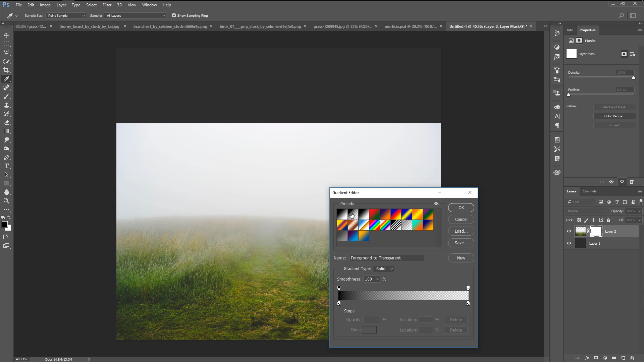Switch to Info panel tab
This screenshot has width=644, height=362.
(x=570, y=30)
